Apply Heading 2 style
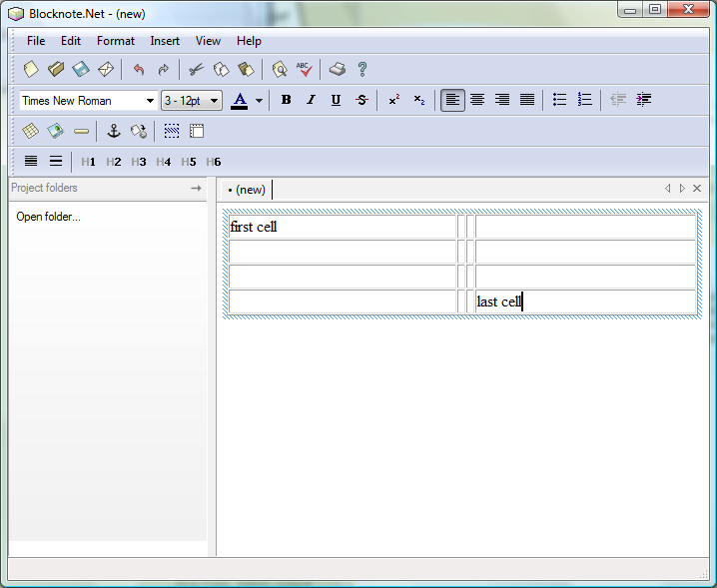Viewport: 717px width, 588px height. (x=114, y=162)
